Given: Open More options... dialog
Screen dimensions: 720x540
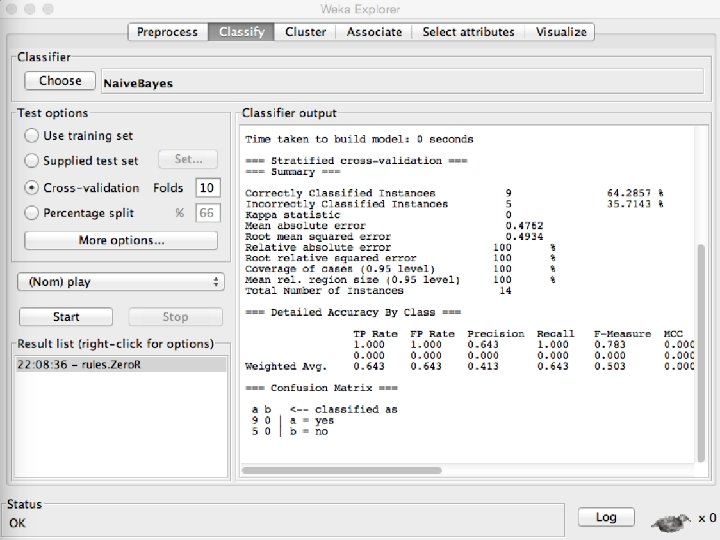Looking at the screenshot, I should point(121,240).
